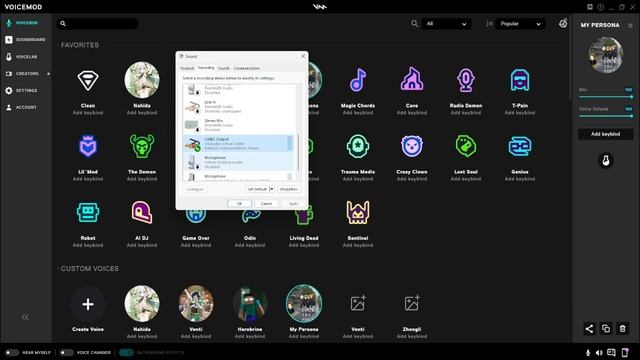Image resolution: width=640 pixels, height=360 pixels.
Task: Select the Zhongli custom voice placeholder
Action: 412,304
